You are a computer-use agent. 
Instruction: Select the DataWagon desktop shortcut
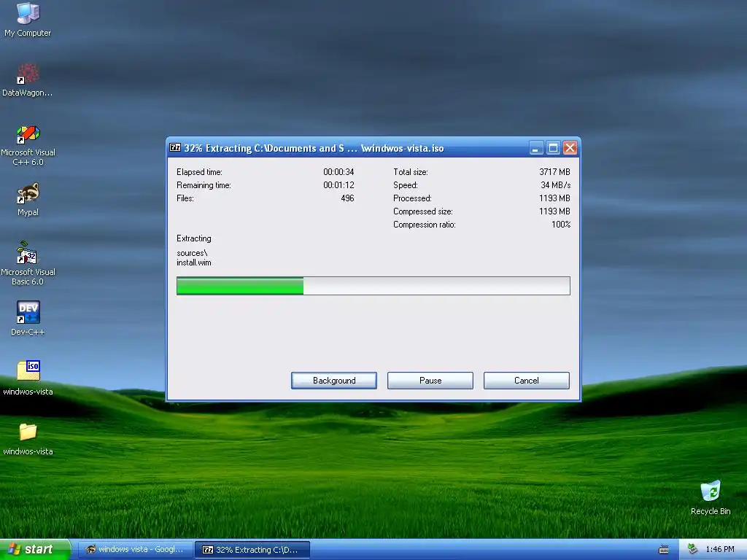(x=27, y=79)
